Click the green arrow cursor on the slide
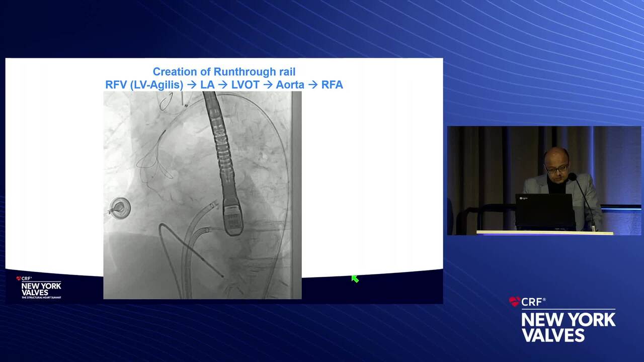644x362 pixels. click(355, 279)
